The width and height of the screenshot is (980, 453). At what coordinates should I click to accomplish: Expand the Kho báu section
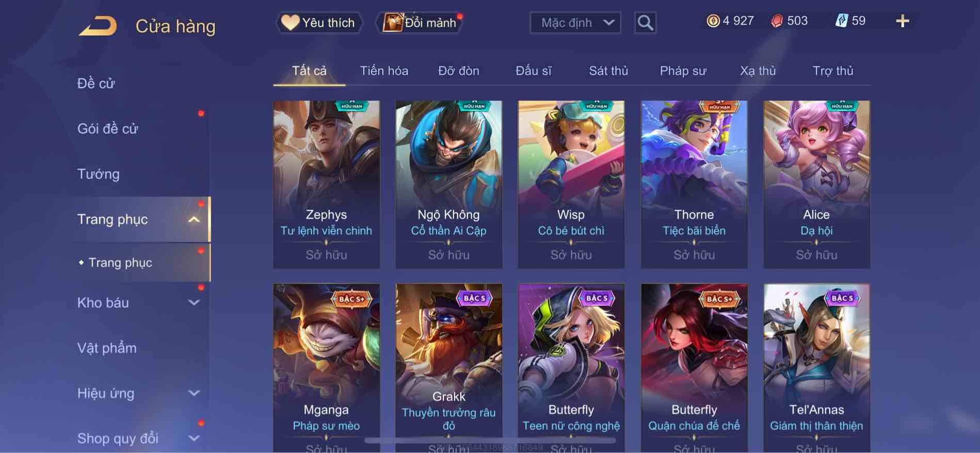(x=194, y=303)
